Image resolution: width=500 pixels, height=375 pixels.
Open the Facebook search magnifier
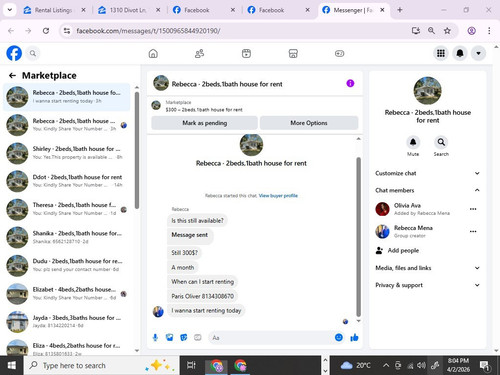(33, 53)
